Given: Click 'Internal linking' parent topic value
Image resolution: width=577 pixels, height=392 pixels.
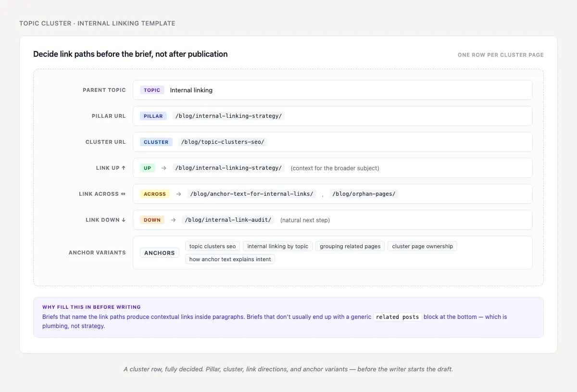Looking at the screenshot, I should [191, 90].
